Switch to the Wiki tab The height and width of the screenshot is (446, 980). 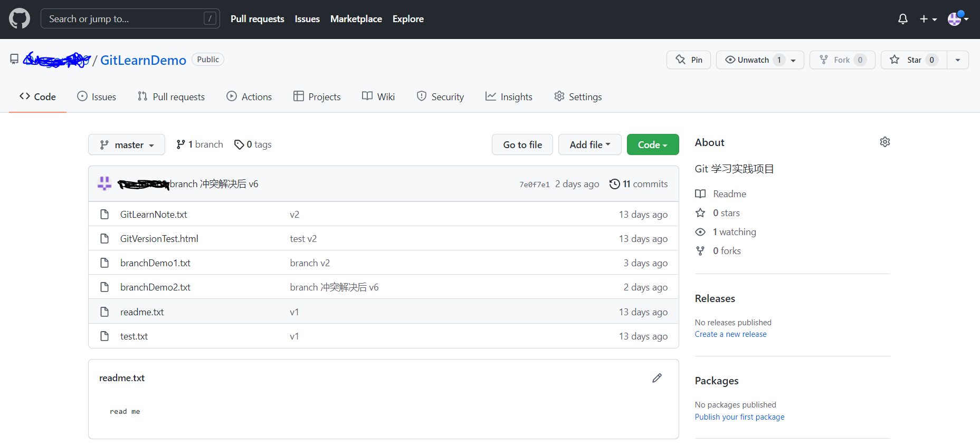378,96
